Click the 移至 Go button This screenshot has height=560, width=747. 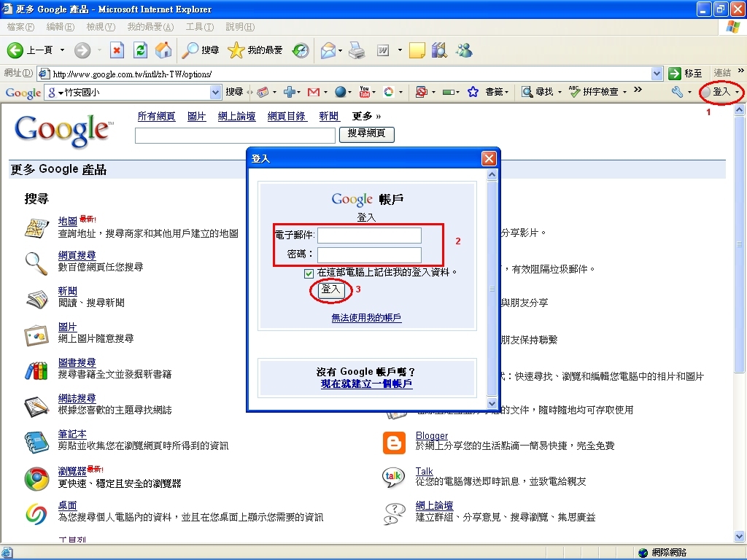(686, 74)
